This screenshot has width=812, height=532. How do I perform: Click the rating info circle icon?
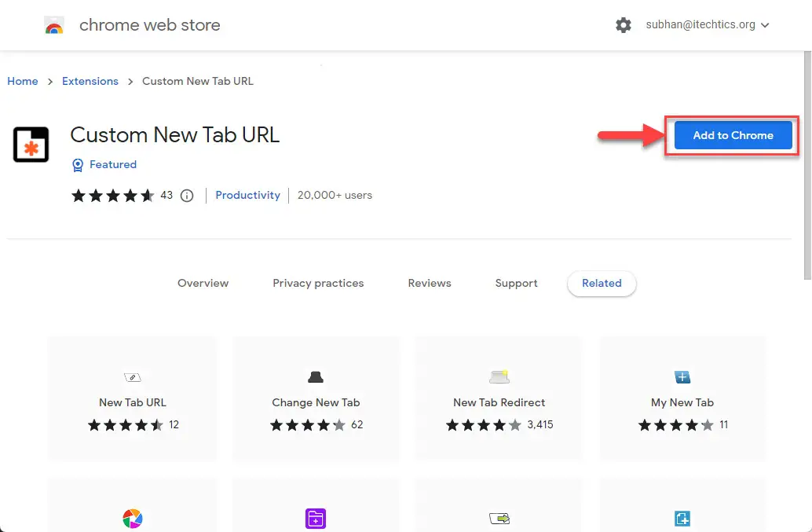coord(187,196)
